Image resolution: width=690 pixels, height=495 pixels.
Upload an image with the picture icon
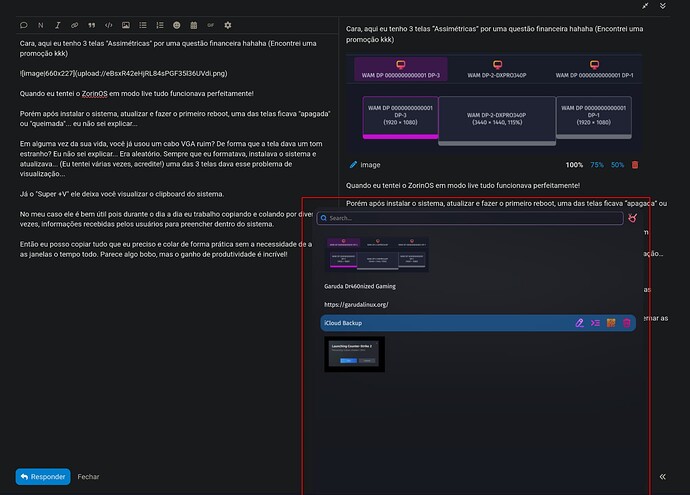(x=126, y=24)
